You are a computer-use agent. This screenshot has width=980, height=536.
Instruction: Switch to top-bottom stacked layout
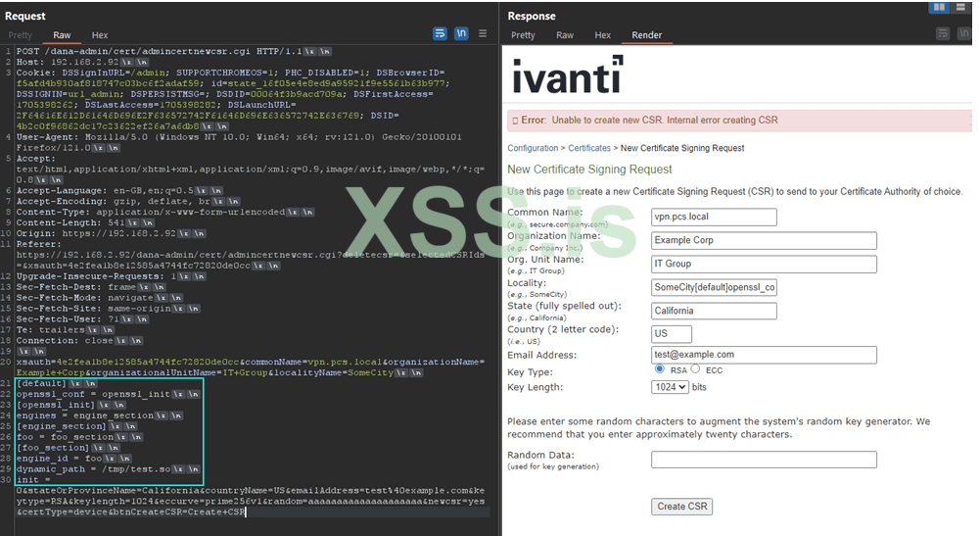[x=960, y=8]
